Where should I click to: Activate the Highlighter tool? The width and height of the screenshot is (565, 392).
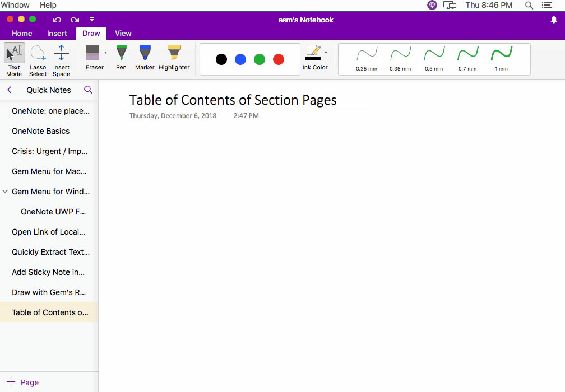(x=174, y=56)
